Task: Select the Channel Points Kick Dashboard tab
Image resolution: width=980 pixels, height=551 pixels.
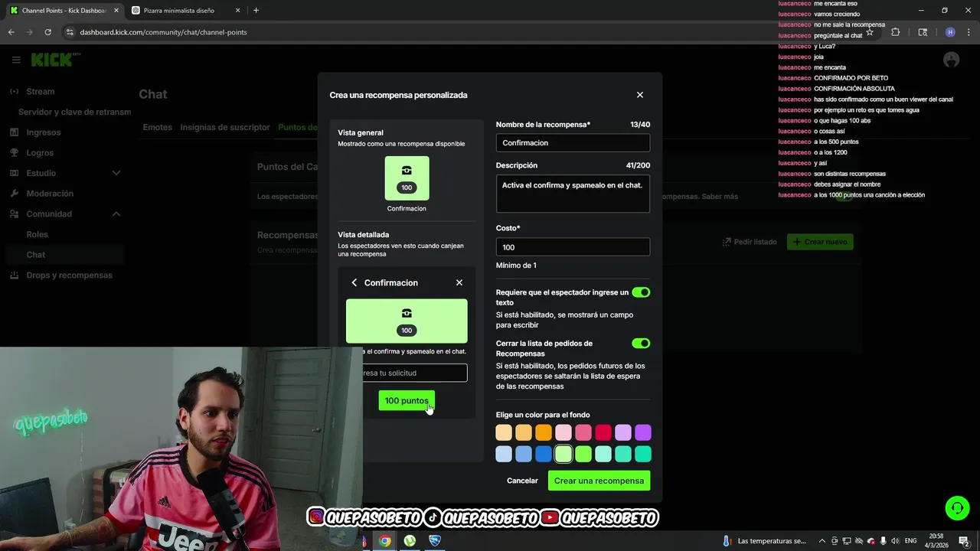Action: pos(64,11)
